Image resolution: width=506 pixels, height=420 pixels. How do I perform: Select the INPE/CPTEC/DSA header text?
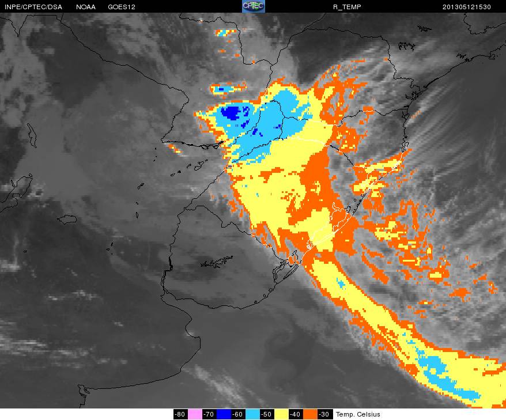coord(33,7)
